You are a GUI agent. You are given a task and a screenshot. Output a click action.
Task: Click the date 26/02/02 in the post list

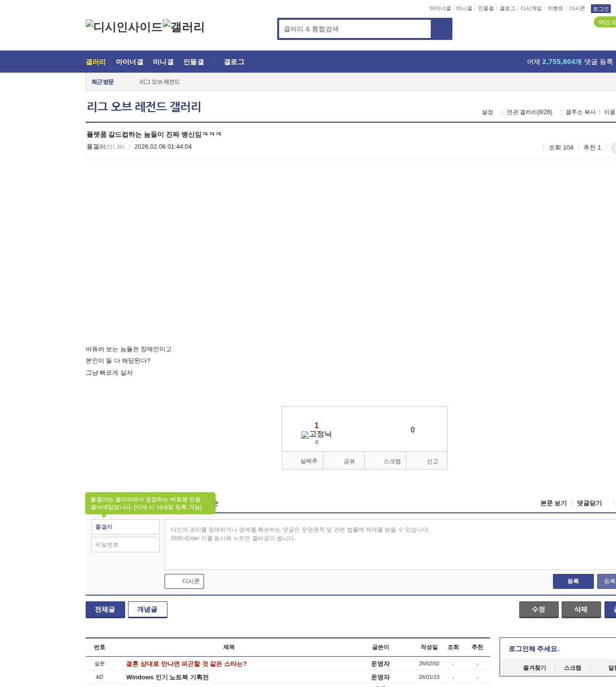pos(429,664)
